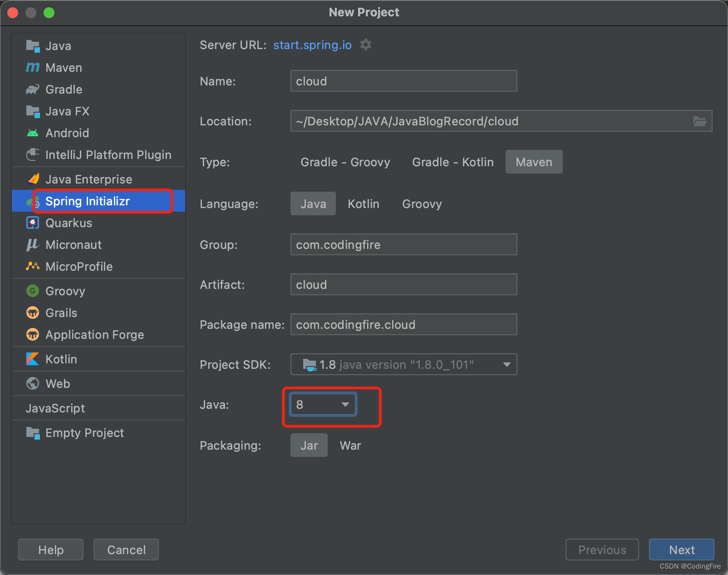Open the Java version dropdown

323,404
